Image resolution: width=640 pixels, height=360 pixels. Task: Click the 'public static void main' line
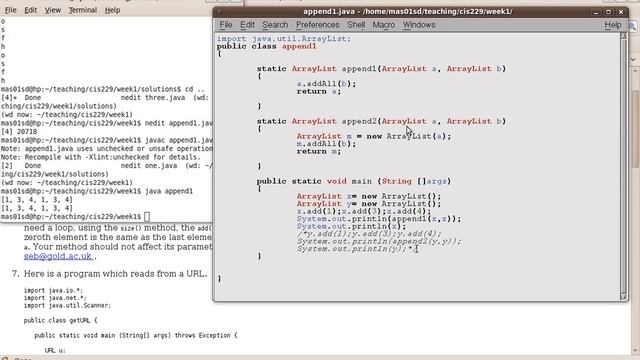tap(353, 181)
